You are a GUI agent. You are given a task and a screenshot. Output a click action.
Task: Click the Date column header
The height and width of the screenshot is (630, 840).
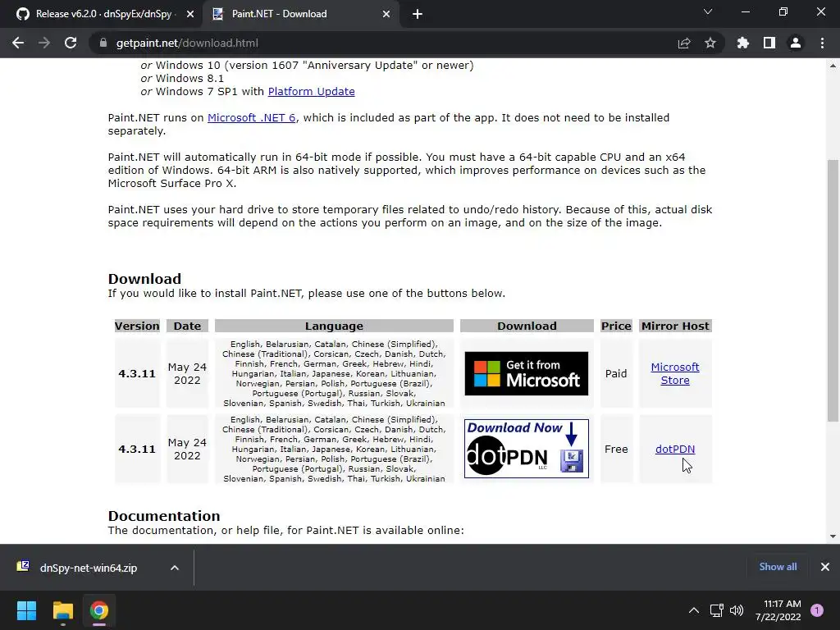click(x=188, y=326)
